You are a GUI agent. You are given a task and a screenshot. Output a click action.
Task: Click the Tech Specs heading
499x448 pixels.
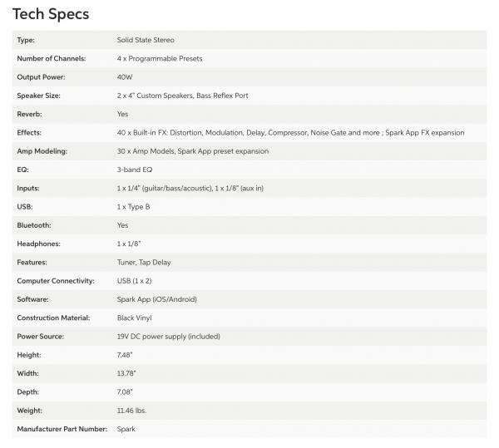point(50,14)
